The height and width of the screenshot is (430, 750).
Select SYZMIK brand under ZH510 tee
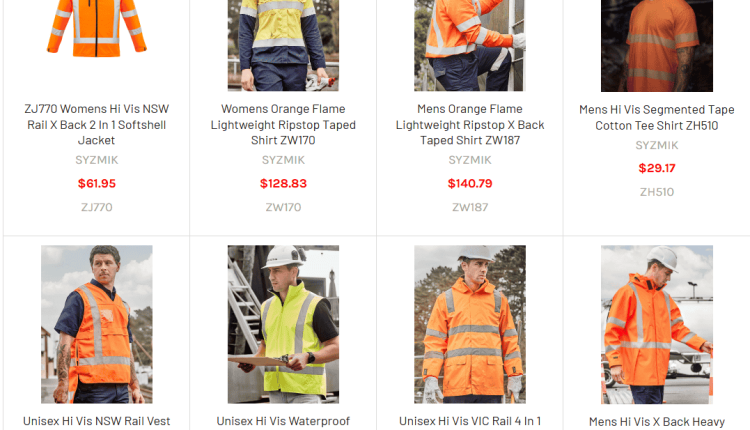(657, 145)
